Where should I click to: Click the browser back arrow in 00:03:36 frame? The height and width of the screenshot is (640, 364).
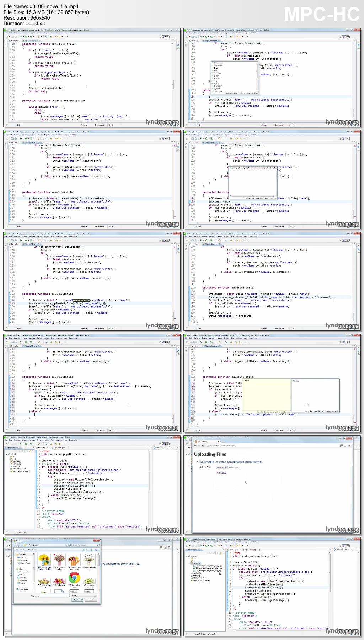(x=195, y=445)
